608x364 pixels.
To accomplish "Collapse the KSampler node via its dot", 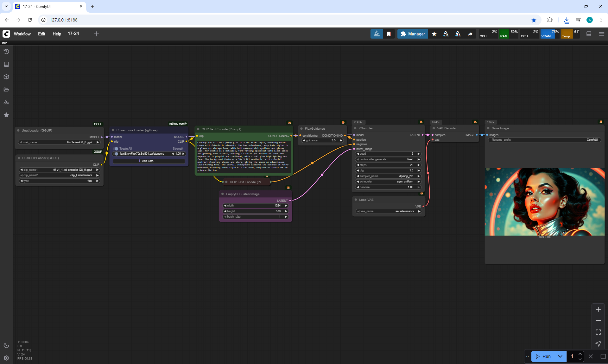I will click(x=355, y=128).
